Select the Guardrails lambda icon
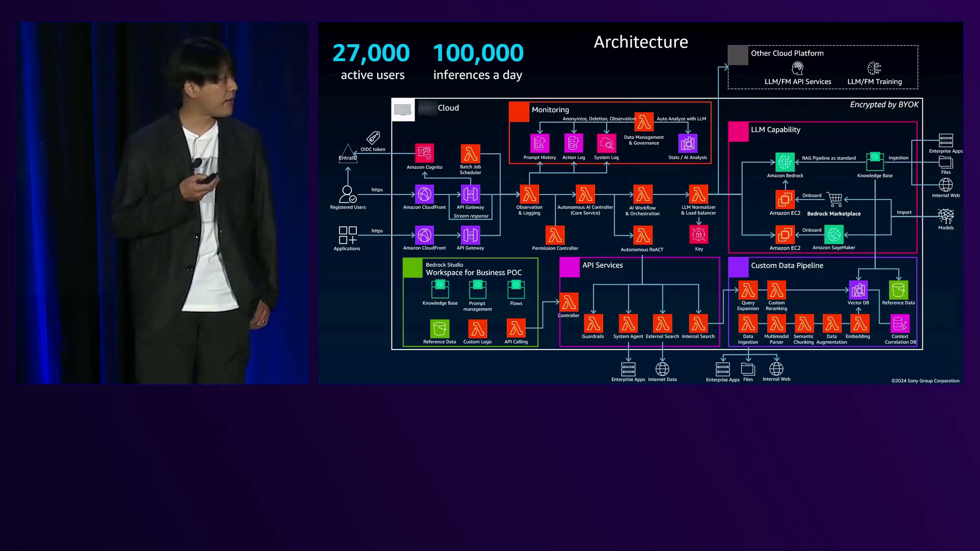 (x=593, y=323)
